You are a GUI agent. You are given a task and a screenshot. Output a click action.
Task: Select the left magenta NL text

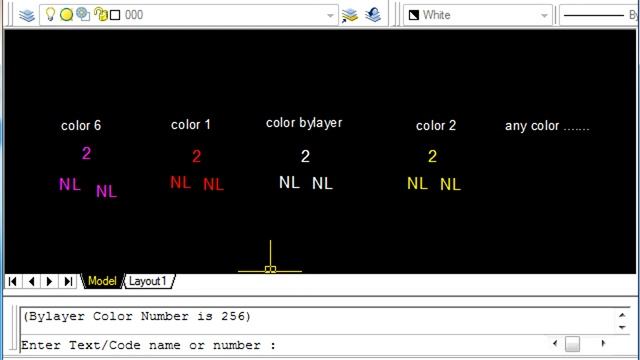tap(69, 184)
